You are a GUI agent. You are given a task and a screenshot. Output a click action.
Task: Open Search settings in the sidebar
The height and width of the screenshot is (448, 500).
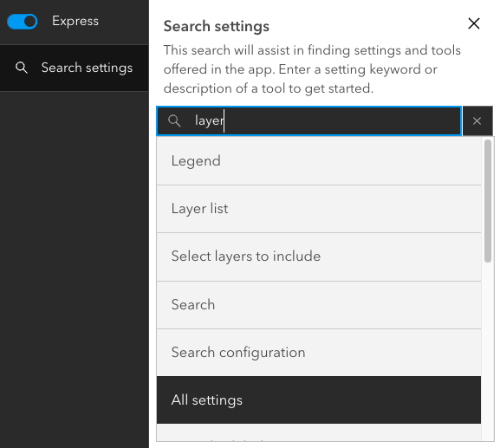75,68
